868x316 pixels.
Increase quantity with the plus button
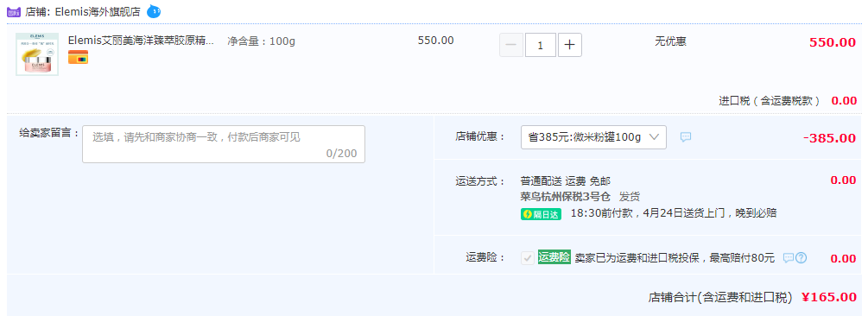click(x=570, y=46)
